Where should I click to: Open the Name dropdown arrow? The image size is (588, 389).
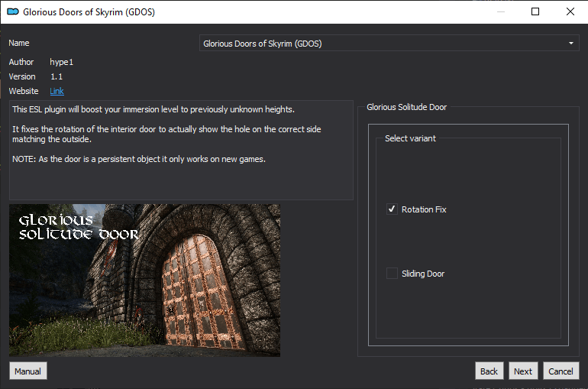570,44
